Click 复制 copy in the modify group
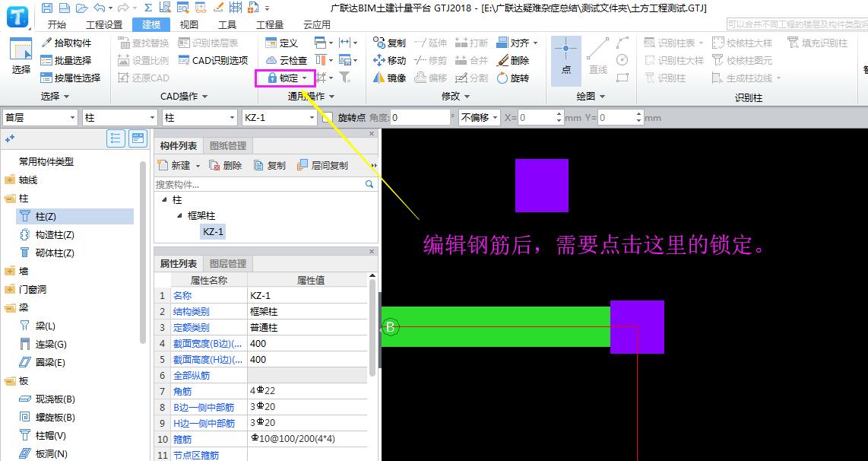 pos(390,43)
